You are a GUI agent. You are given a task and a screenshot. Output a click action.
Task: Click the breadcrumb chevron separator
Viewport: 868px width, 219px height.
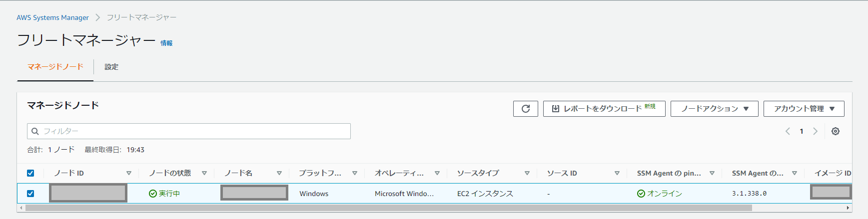click(97, 17)
